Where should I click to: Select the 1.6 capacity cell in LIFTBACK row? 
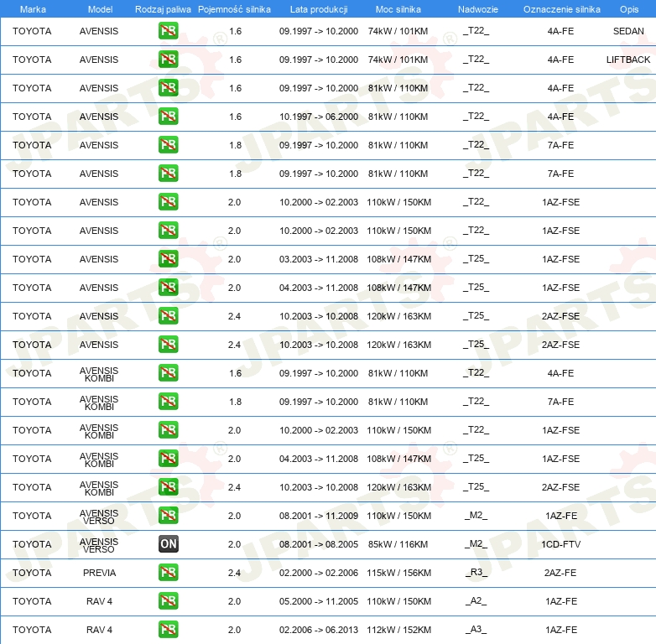click(x=235, y=60)
